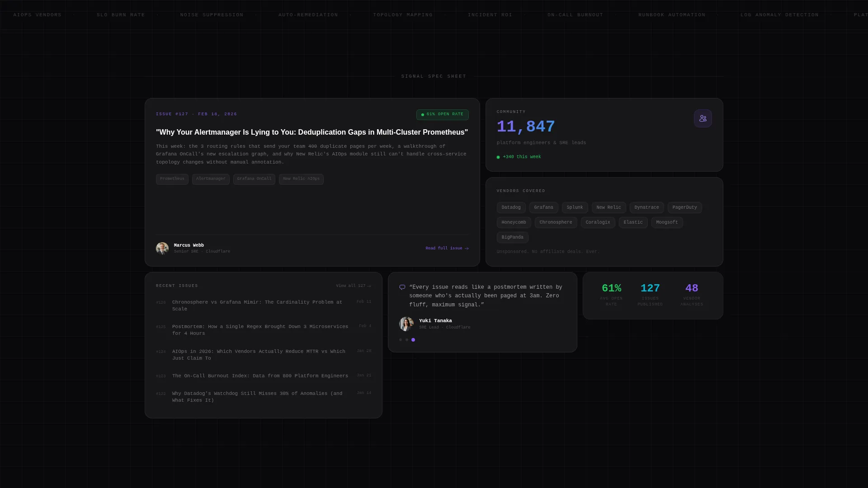Click Marcus Webb's avatar photo
Image resolution: width=868 pixels, height=488 pixels.
click(162, 249)
